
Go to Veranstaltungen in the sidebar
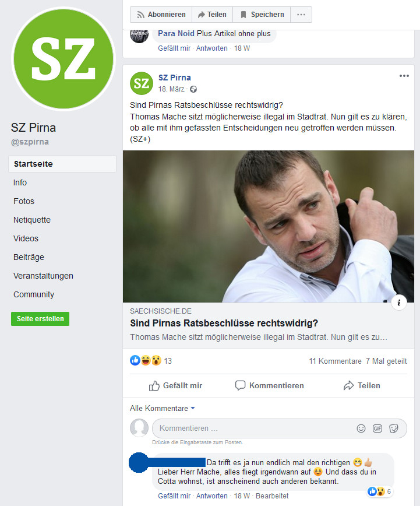43,276
